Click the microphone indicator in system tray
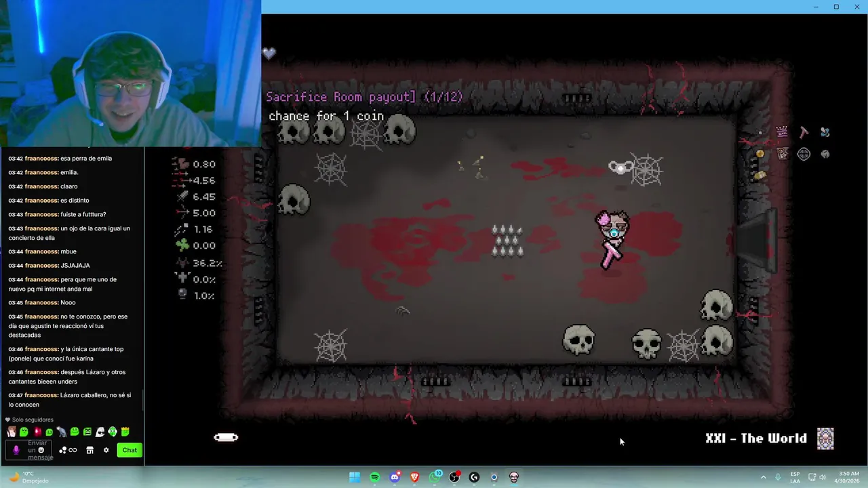 click(x=778, y=477)
